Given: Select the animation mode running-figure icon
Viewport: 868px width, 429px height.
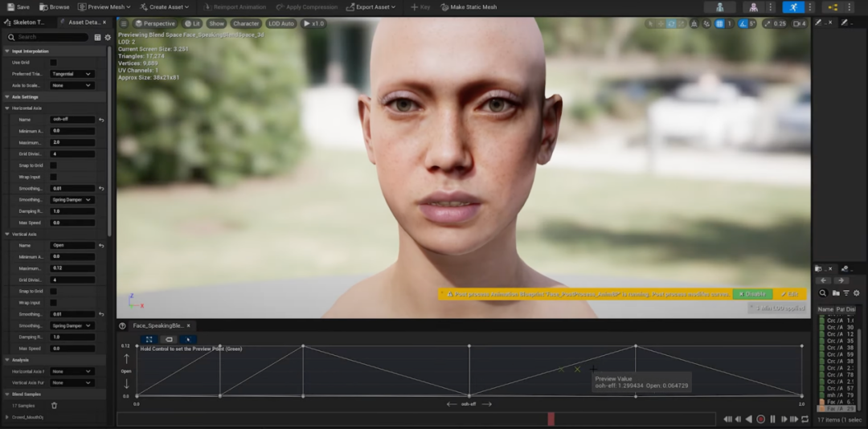Looking at the screenshot, I should click(792, 7).
